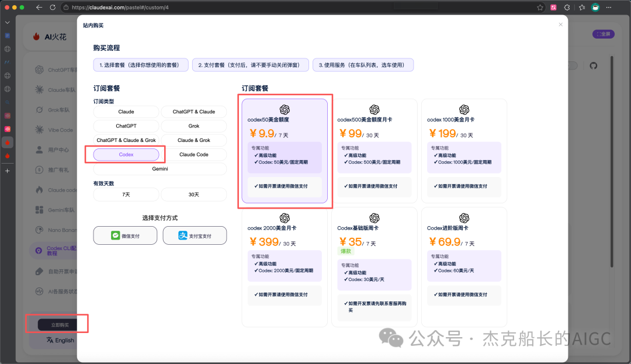
Task: Pay with 支付宝支付 button
Action: tap(195, 235)
